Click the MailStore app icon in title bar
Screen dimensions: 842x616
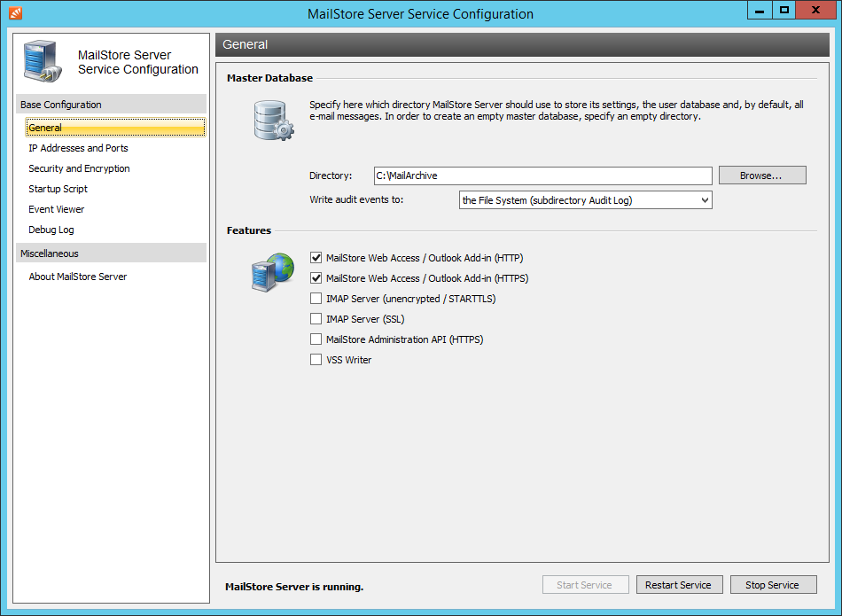(16, 13)
